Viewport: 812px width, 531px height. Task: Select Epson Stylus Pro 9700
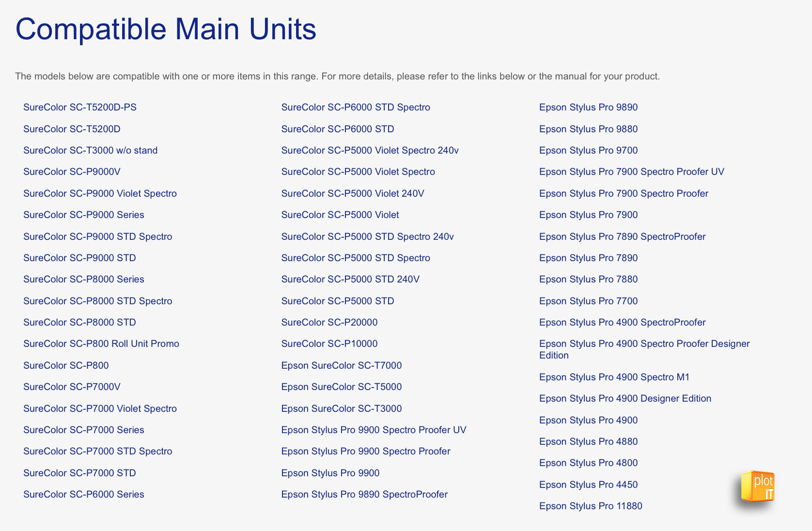589,150
